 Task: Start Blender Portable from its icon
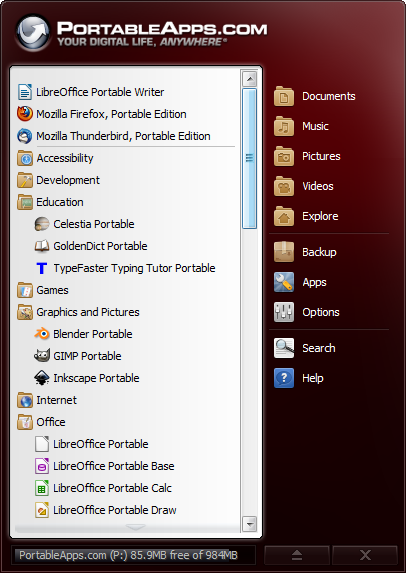(42, 334)
